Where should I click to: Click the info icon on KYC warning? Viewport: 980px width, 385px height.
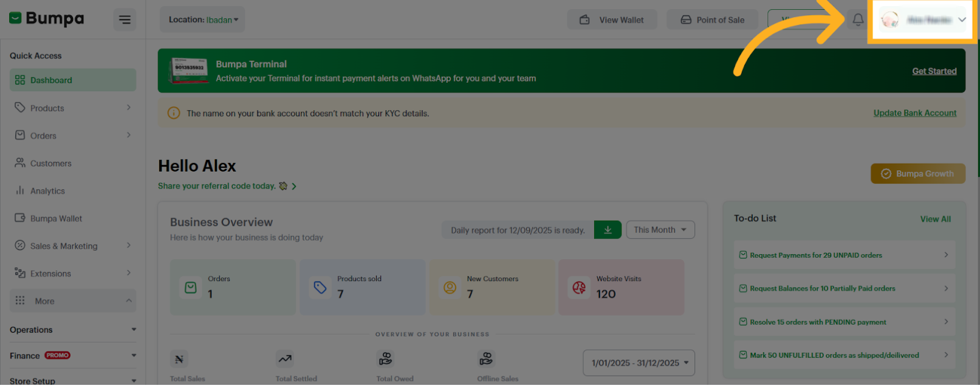[x=174, y=113]
